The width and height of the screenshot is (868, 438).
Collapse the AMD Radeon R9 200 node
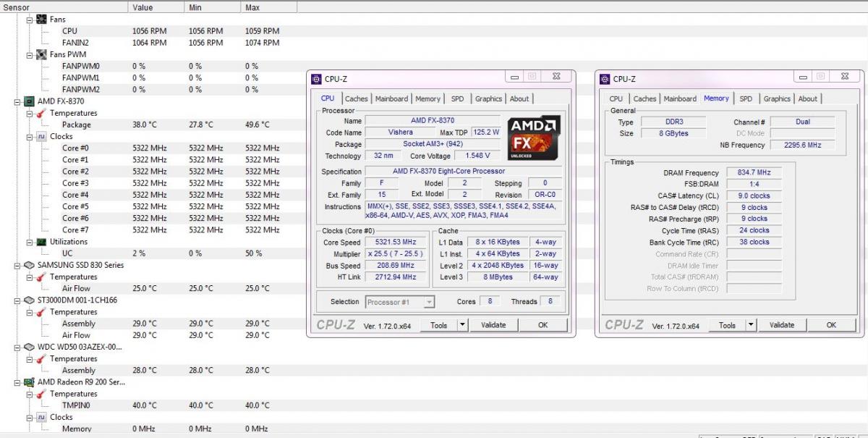pos(18,382)
